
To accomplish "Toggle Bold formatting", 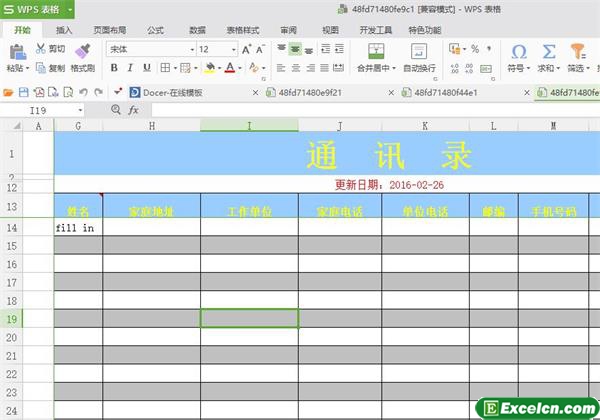I will click(x=114, y=68).
